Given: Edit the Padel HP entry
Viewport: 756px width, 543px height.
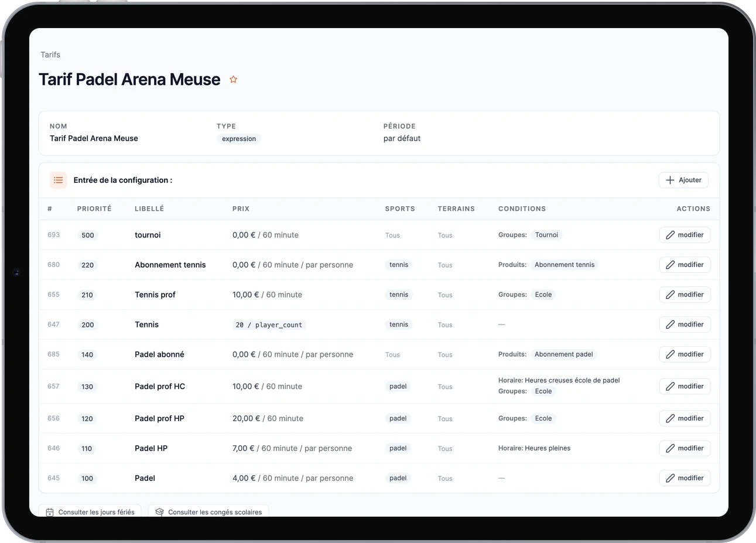Looking at the screenshot, I should [x=685, y=448].
